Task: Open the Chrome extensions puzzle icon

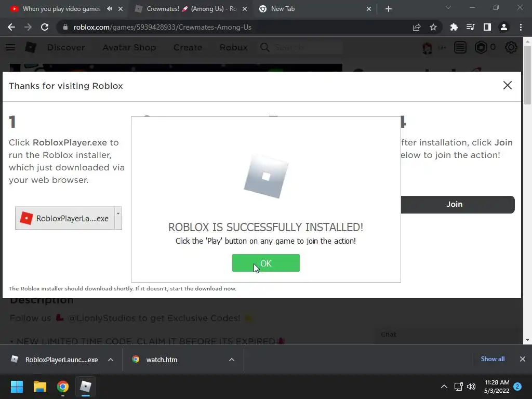Action: 454,27
